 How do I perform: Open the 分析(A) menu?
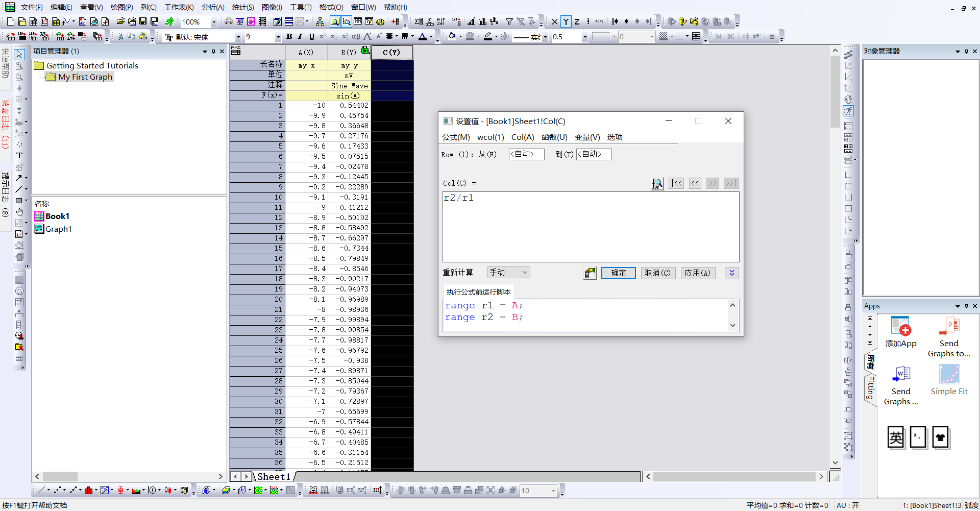213,7
